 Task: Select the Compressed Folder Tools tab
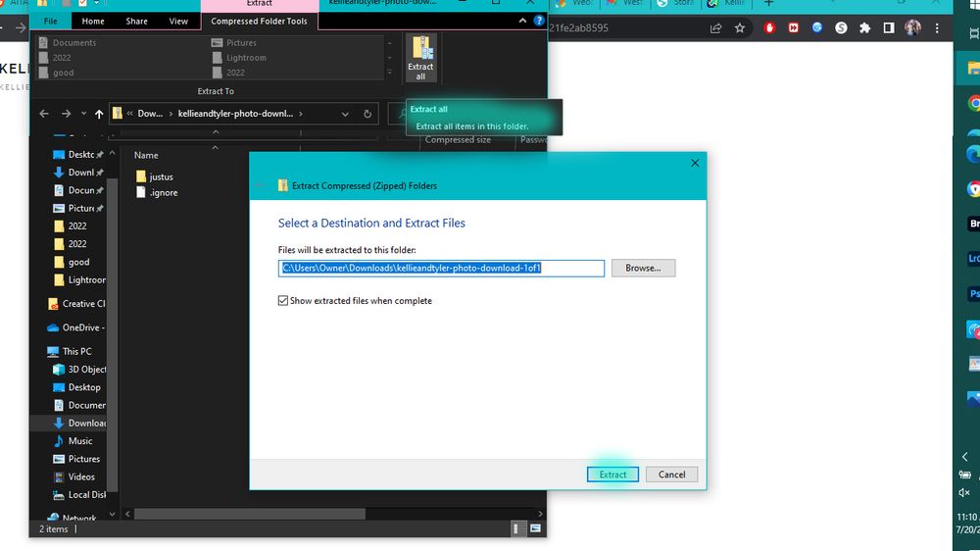tap(259, 21)
